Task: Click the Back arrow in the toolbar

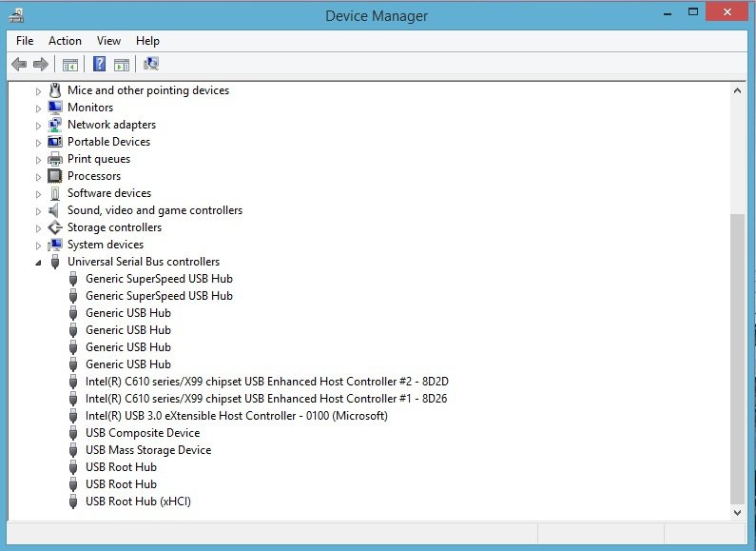Action: tap(19, 64)
